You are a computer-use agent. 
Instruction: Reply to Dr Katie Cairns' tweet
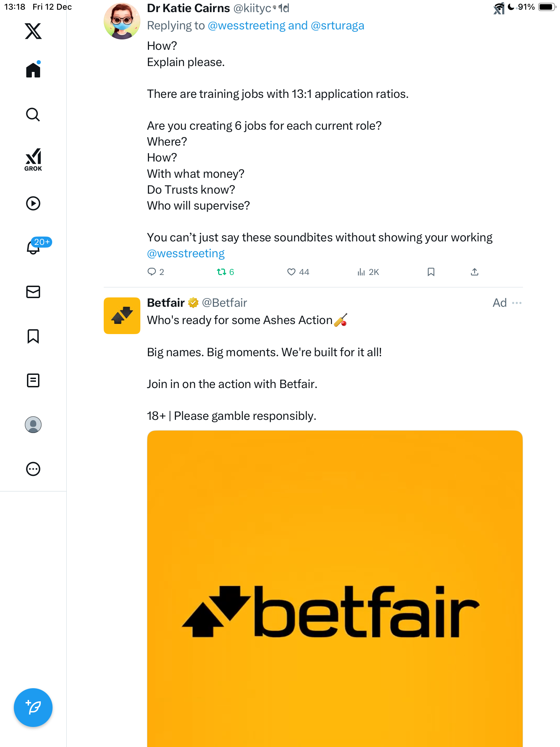click(152, 272)
